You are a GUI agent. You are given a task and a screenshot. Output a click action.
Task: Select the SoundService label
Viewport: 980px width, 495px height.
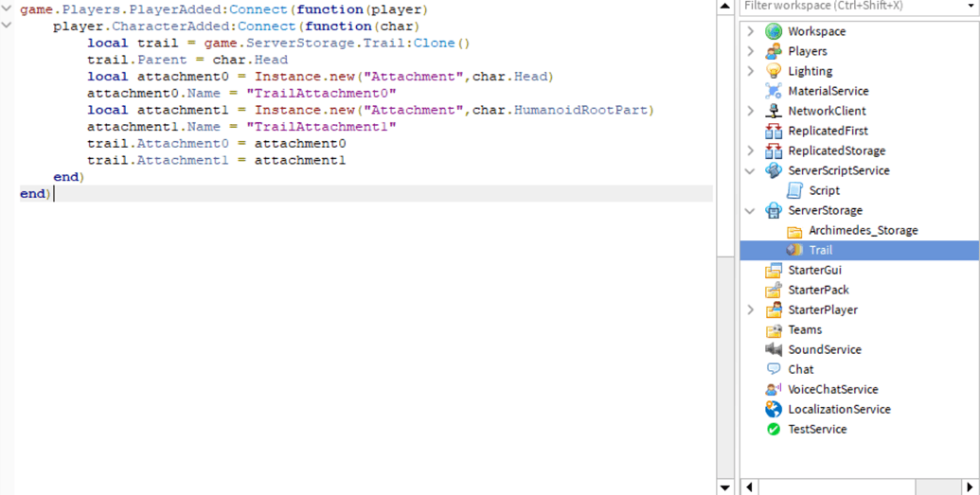[825, 349]
